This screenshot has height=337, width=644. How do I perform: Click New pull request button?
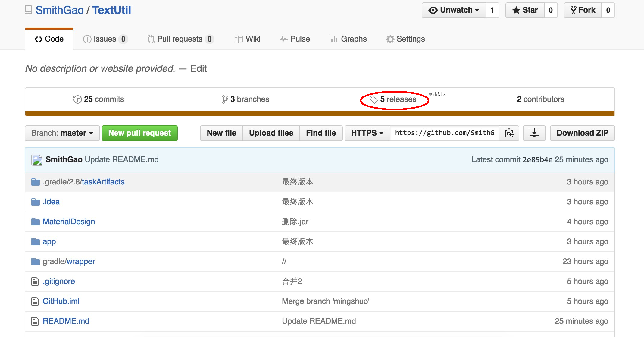point(140,133)
